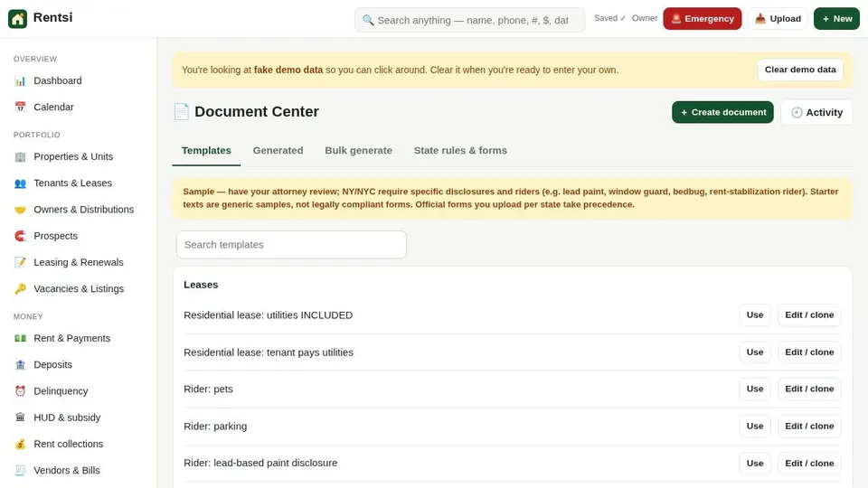Click the Deposits bank icon
868x488 pixels.
coord(21,365)
